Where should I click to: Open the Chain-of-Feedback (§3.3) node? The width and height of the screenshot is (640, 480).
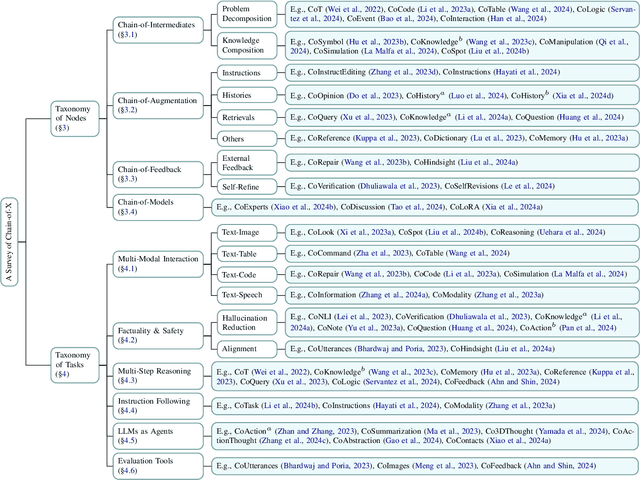pyautogui.click(x=149, y=175)
